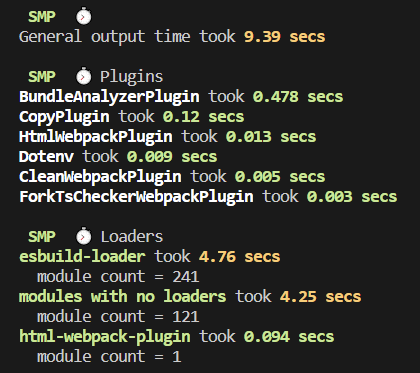Click the stopwatch icon next to Loaders
This screenshot has height=373, width=420.
[83, 236]
